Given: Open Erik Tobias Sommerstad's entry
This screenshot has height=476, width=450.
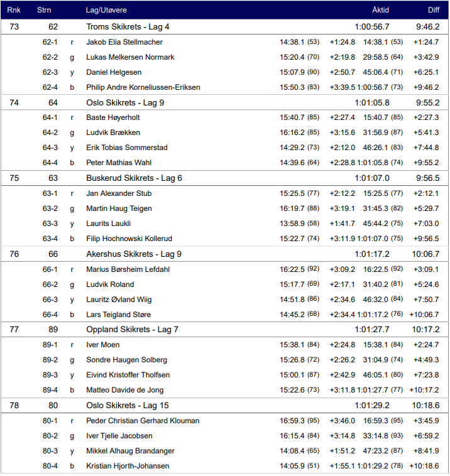Looking at the screenshot, I should (127, 148).
